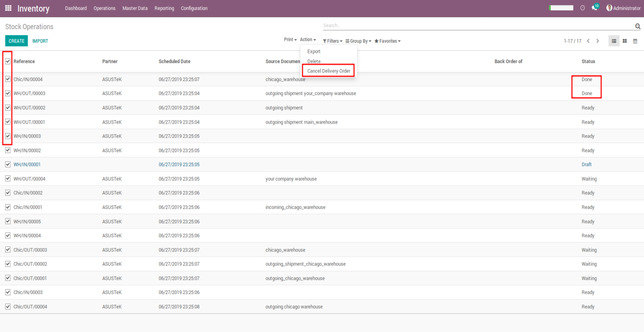The height and width of the screenshot is (332, 644).
Task: Click the search magnifier icon
Action: pyautogui.click(x=637, y=27)
